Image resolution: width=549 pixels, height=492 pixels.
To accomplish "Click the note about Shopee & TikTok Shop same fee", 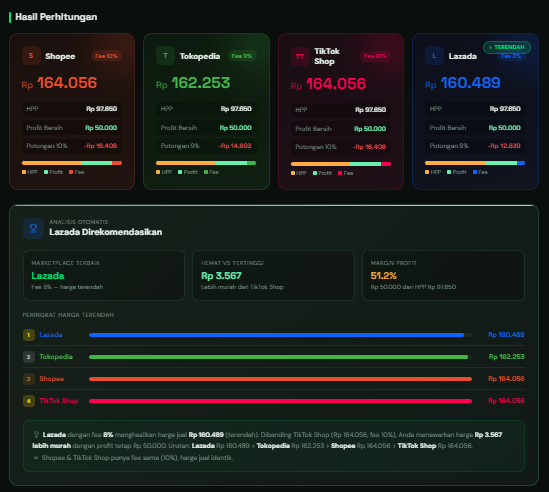I will click(x=133, y=458).
